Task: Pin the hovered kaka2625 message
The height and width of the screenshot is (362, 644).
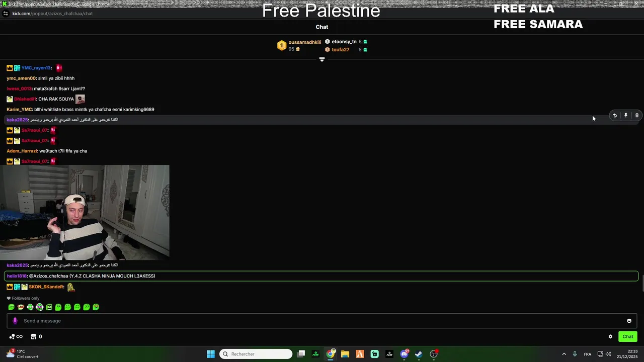Action: pyautogui.click(x=626, y=116)
